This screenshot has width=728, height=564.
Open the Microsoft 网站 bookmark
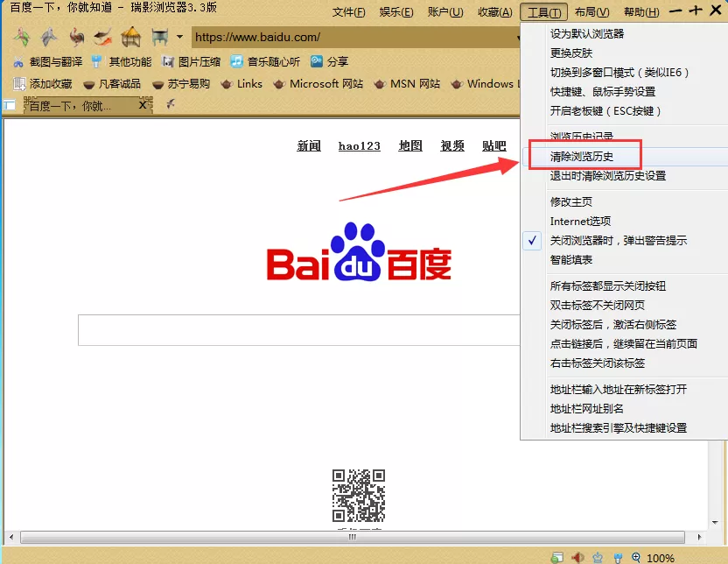[x=318, y=83]
